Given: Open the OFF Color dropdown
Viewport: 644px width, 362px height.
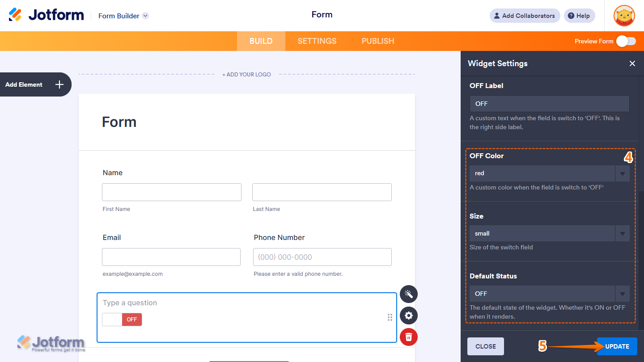Looking at the screenshot, I should [x=622, y=173].
